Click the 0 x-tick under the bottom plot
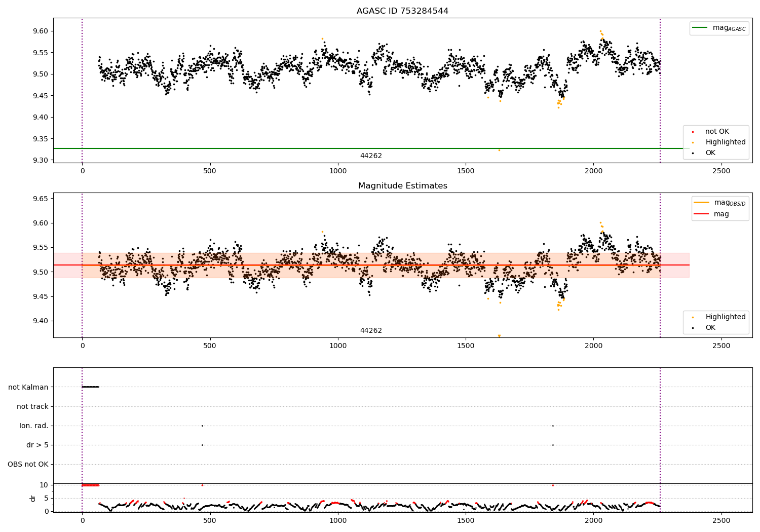This screenshot has height=532, width=760. pos(82,520)
